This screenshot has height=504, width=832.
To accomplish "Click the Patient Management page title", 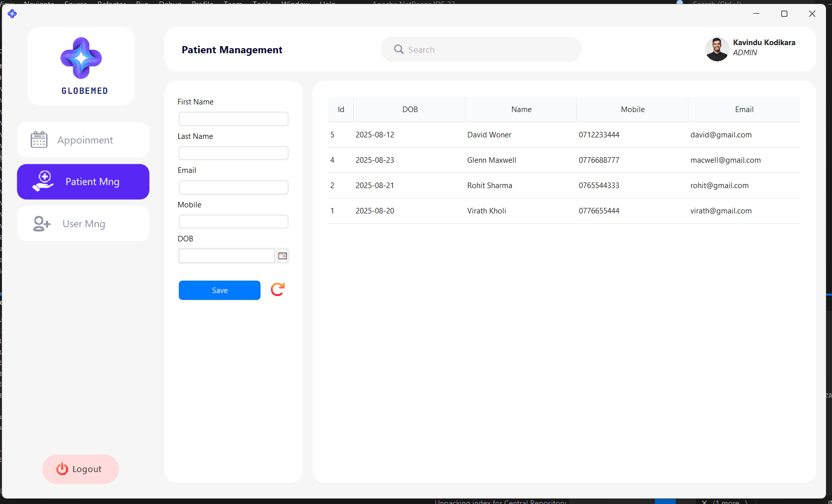I will pos(232,50).
